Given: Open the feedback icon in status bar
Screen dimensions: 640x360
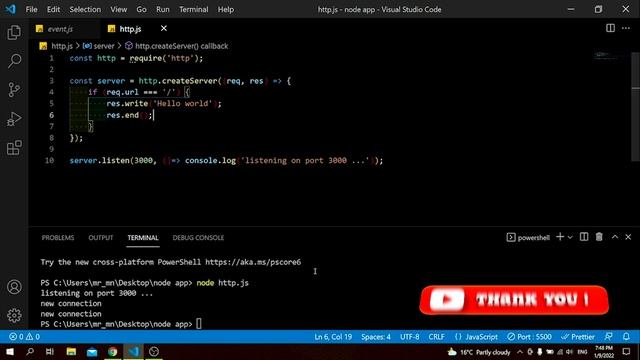Looking at the screenshot, I should click(x=608, y=337).
